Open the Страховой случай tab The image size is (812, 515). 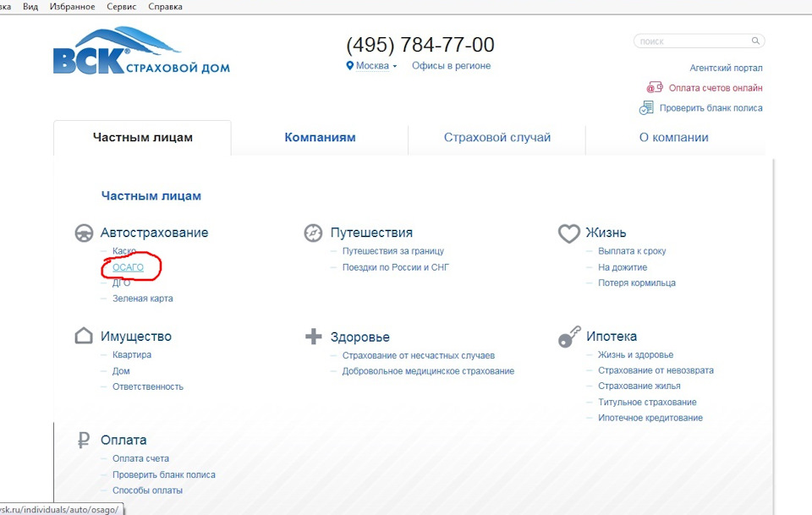pyautogui.click(x=497, y=138)
